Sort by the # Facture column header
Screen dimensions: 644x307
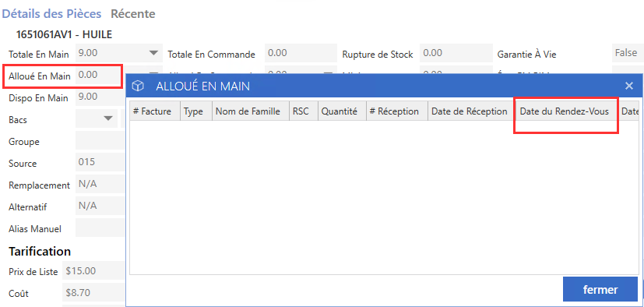pyautogui.click(x=155, y=111)
